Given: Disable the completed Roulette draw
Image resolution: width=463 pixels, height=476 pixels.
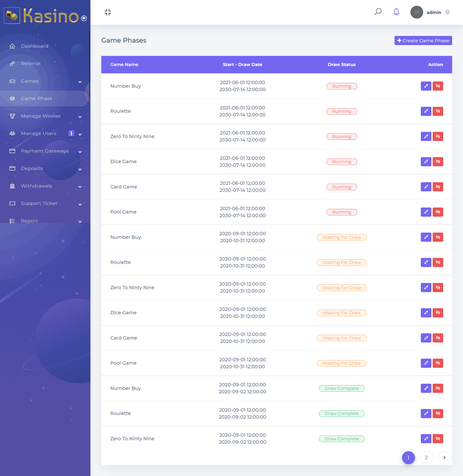Looking at the screenshot, I should coord(438,413).
